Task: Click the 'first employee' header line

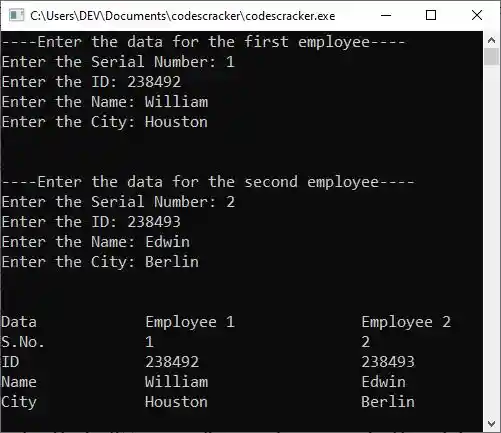Action: click(x=203, y=42)
